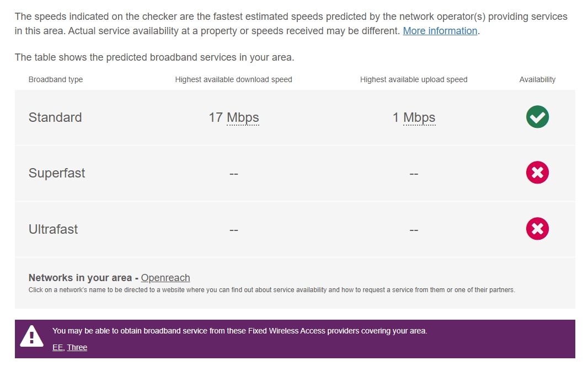Click the warning triangle icon in purple banner
Viewport: 588px width, 366px height.
pyautogui.click(x=31, y=336)
